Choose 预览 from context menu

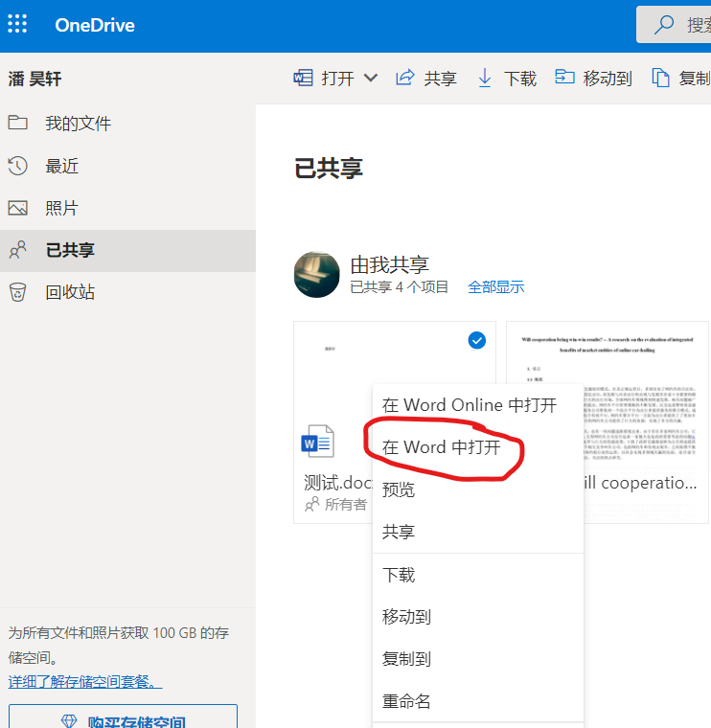point(478,489)
